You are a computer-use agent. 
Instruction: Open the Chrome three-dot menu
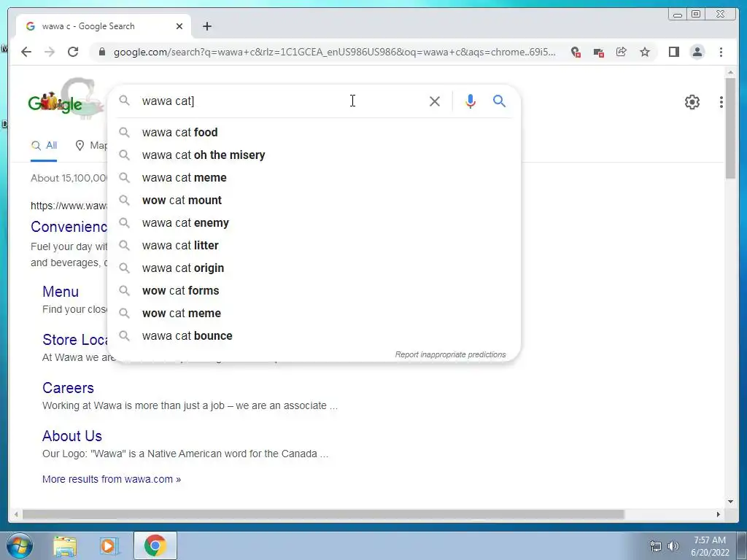point(721,52)
